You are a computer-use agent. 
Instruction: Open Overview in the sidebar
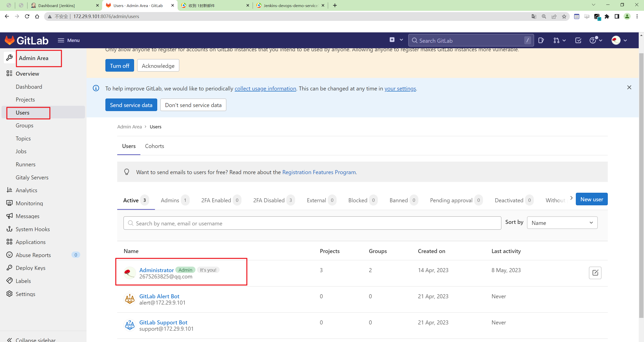[27, 74]
